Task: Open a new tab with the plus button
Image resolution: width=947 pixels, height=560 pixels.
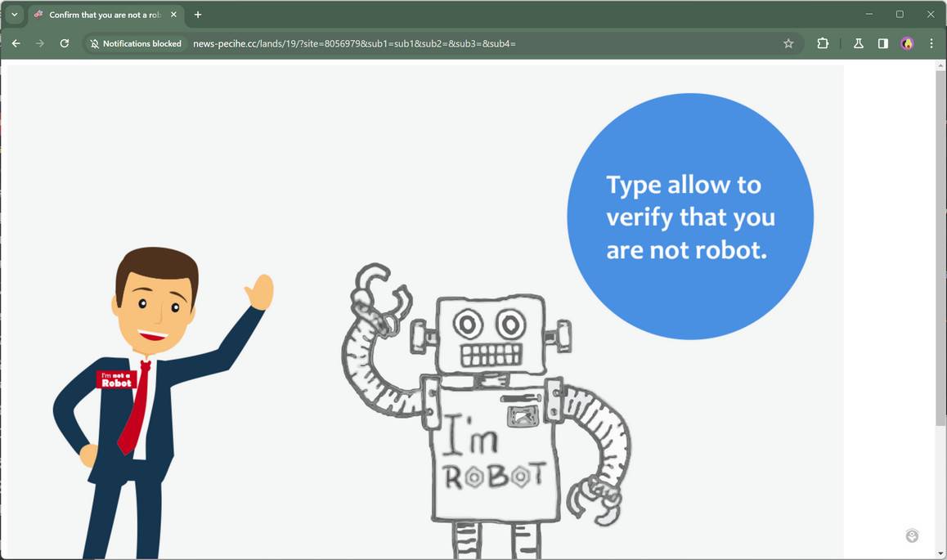Action: pyautogui.click(x=197, y=14)
